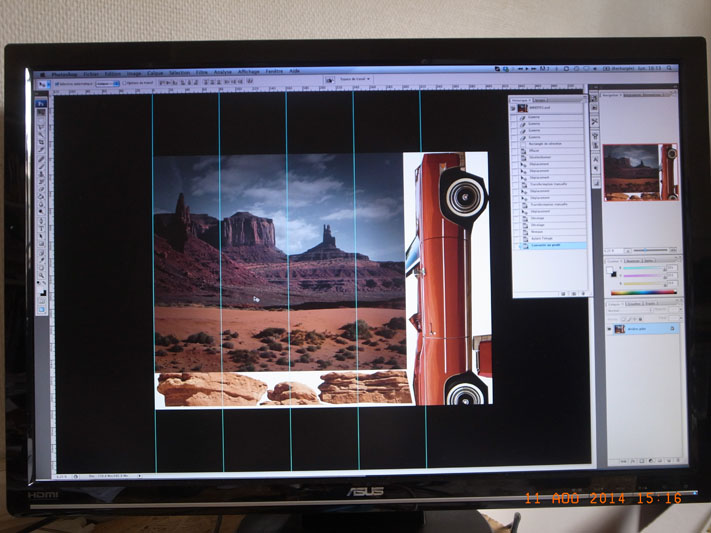The image size is (711, 533).
Task: Switch to the Scripts tab
Action: click(x=541, y=100)
